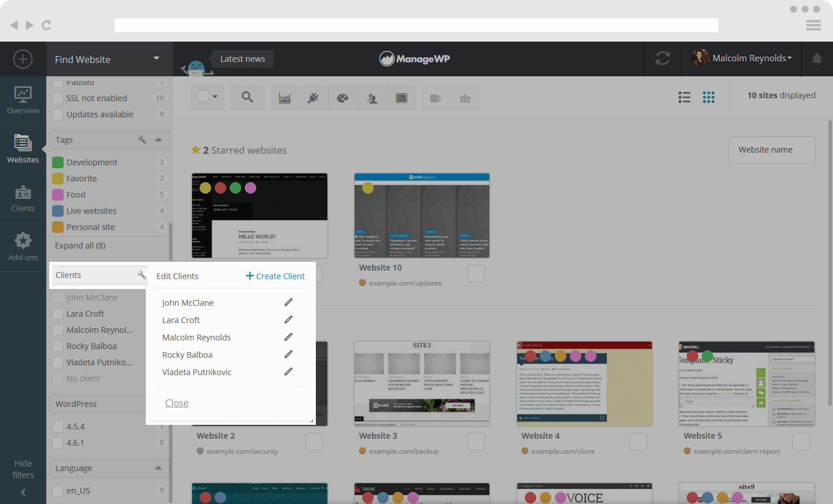The height and width of the screenshot is (504, 833).
Task: Edit John McClane with pencil icon
Action: (x=288, y=302)
